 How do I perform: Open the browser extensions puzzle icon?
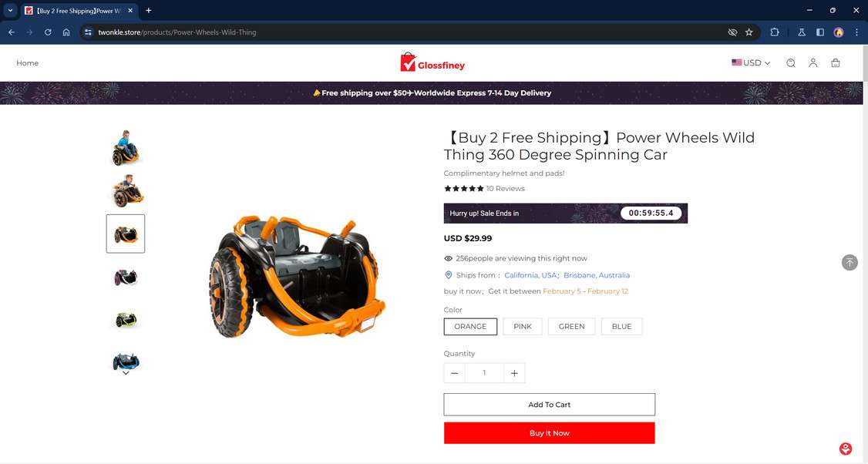click(775, 32)
